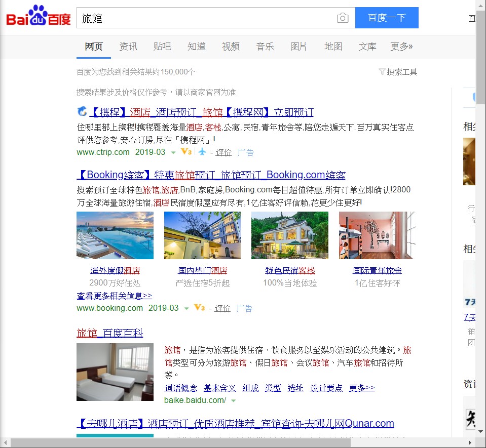Click 评价 on the ctrip.com result
The width and height of the screenshot is (486, 448).
[x=223, y=152]
